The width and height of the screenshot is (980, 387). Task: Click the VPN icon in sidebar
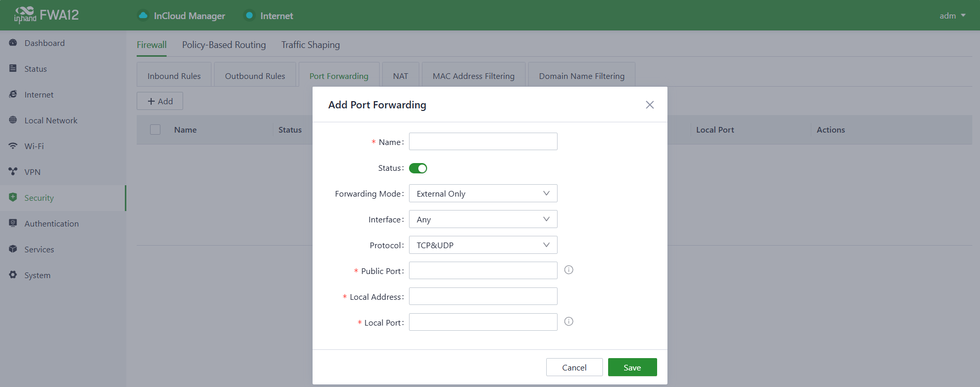click(x=13, y=172)
